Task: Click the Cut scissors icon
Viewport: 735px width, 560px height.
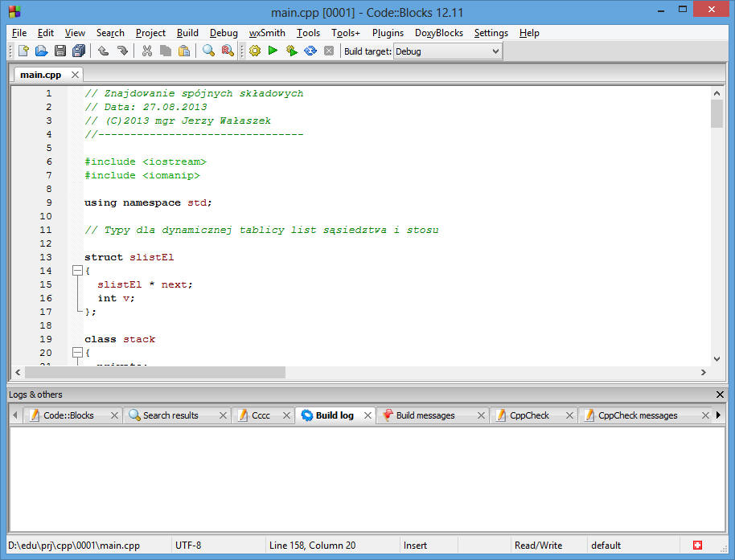Action: click(x=146, y=51)
